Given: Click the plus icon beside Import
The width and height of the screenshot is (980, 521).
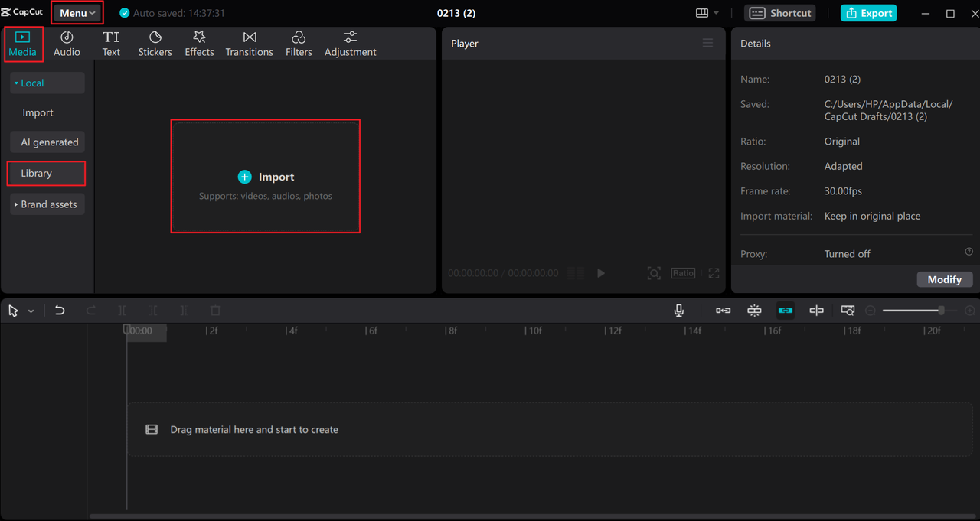Looking at the screenshot, I should point(244,177).
